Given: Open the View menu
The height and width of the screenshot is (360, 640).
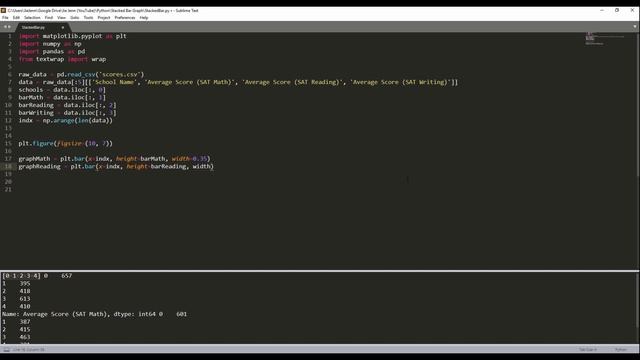Looking at the screenshot, I should point(61,18).
